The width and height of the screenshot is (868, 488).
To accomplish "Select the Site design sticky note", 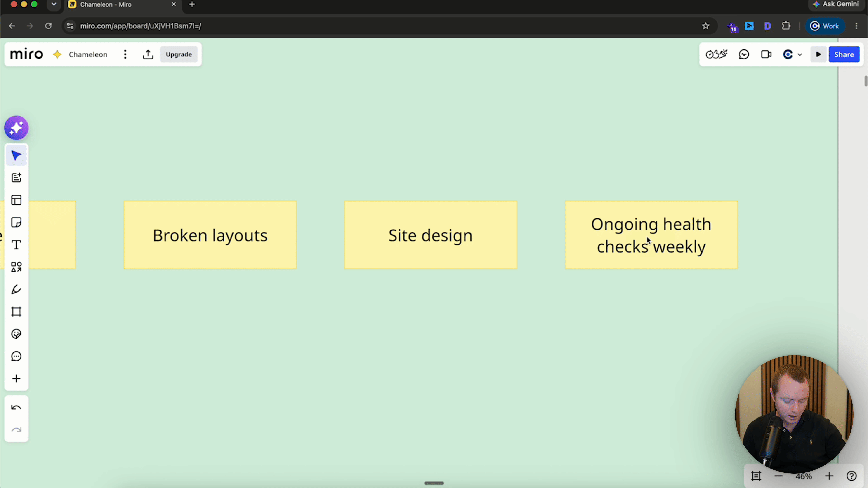I will (x=430, y=235).
